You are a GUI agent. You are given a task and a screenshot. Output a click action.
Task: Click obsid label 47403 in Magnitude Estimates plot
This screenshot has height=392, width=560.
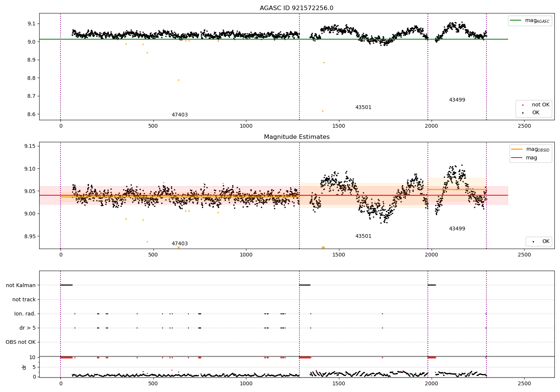(x=180, y=244)
